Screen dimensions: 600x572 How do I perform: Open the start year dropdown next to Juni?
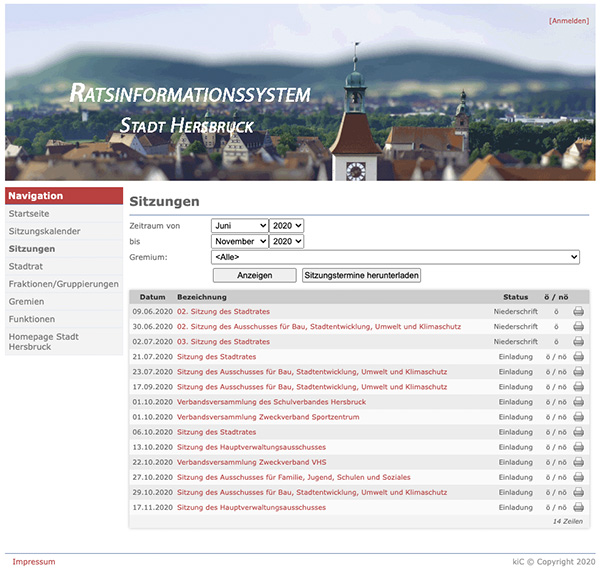[x=286, y=226]
